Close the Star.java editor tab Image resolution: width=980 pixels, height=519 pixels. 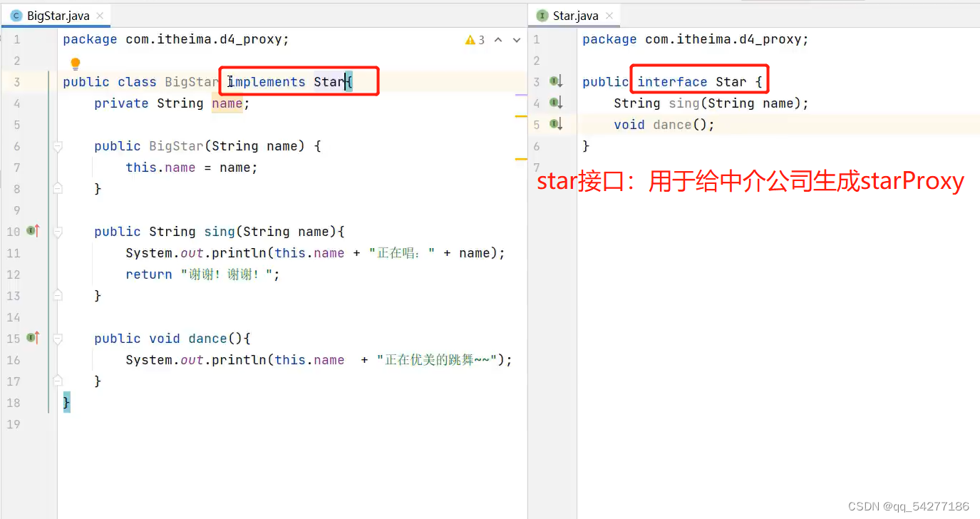point(609,16)
